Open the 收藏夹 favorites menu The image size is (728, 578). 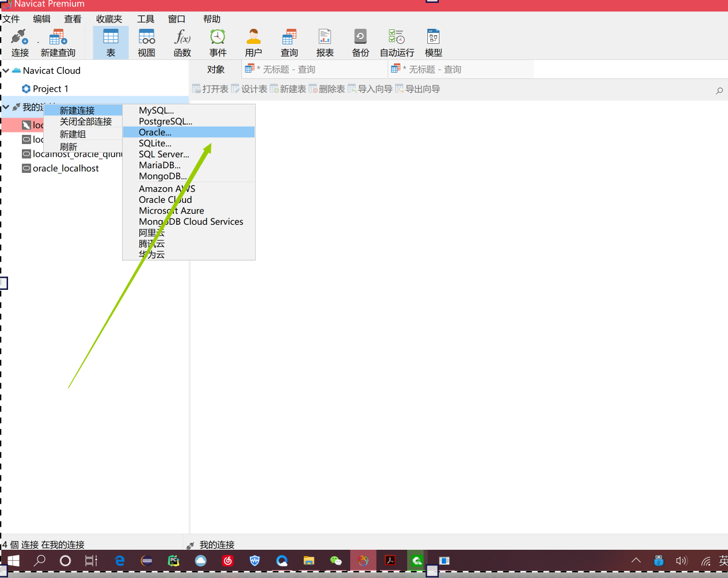109,19
